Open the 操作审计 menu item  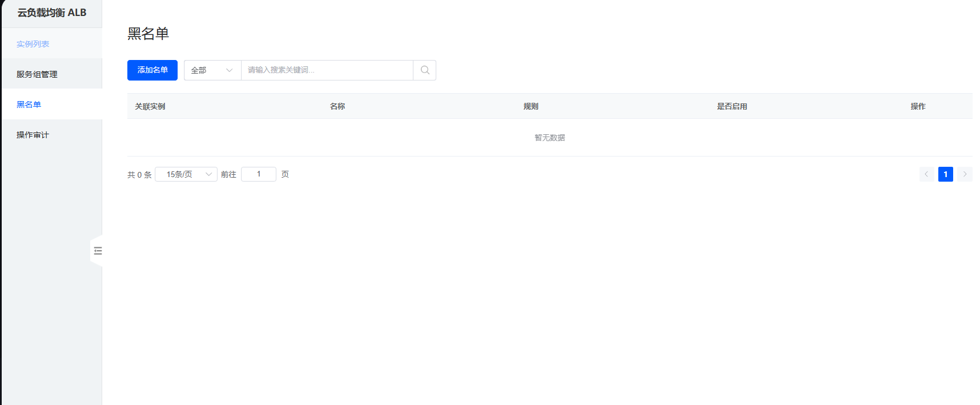[33, 135]
